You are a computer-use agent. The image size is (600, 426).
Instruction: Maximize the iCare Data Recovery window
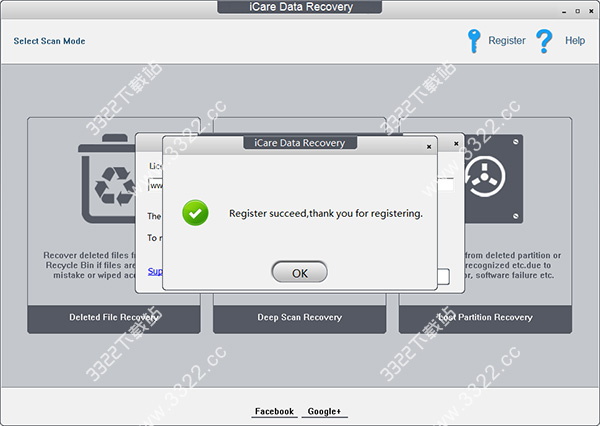(x=577, y=11)
